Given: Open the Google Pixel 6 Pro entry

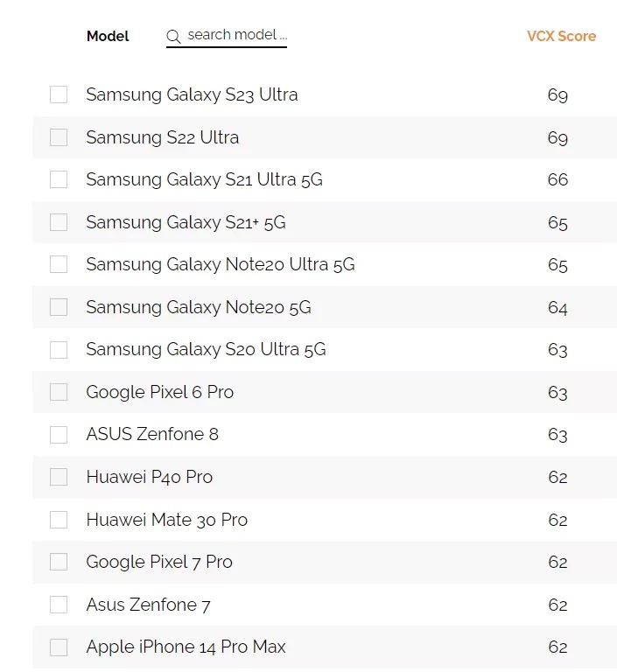Looking at the screenshot, I should coord(159,392).
